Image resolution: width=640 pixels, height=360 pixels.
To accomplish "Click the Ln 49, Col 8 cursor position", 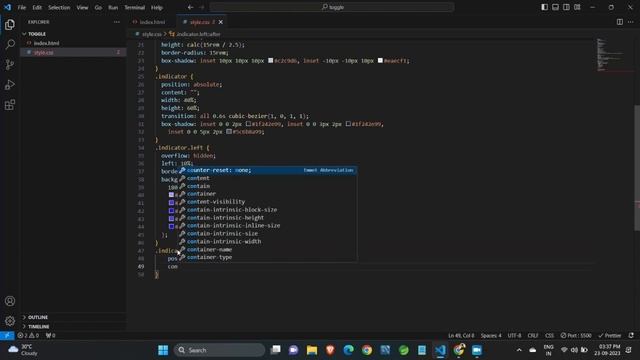I will pos(461,336).
